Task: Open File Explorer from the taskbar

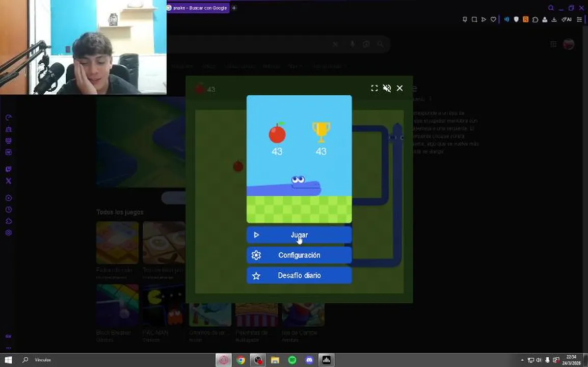Action: [275, 360]
